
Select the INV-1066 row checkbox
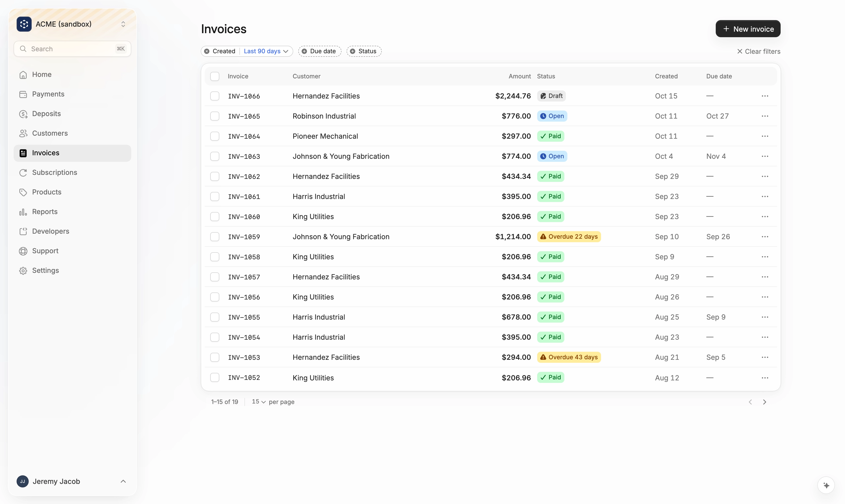click(215, 96)
